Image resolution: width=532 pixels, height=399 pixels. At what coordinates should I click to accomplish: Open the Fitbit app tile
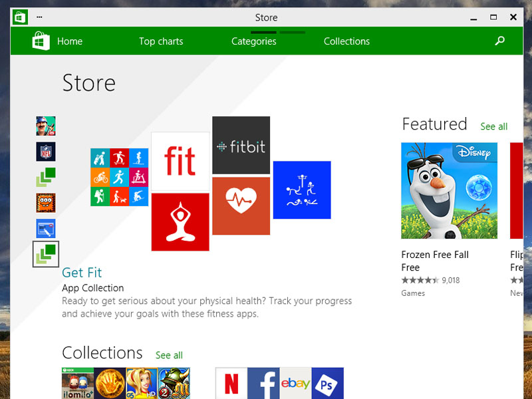[241, 145]
